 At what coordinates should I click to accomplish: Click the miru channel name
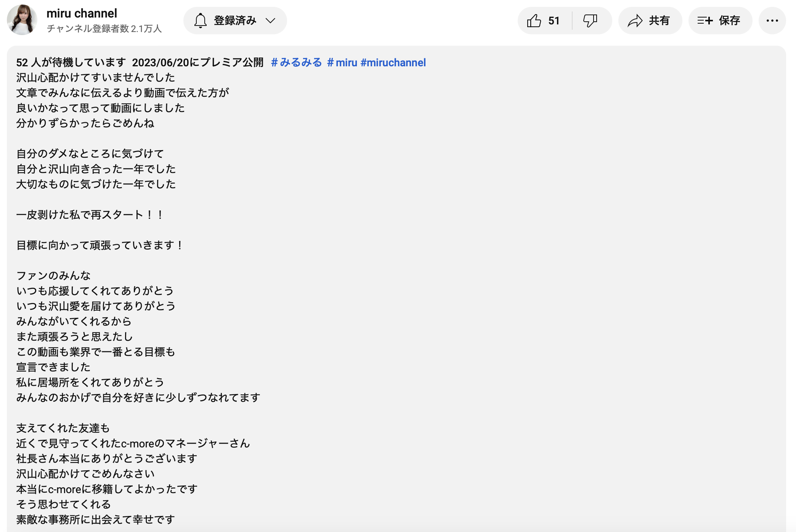click(82, 13)
